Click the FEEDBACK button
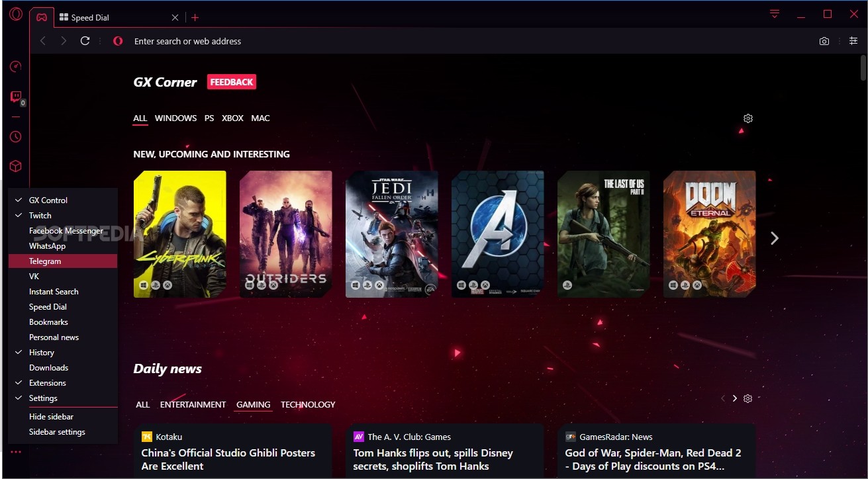This screenshot has width=868, height=479. click(x=232, y=82)
